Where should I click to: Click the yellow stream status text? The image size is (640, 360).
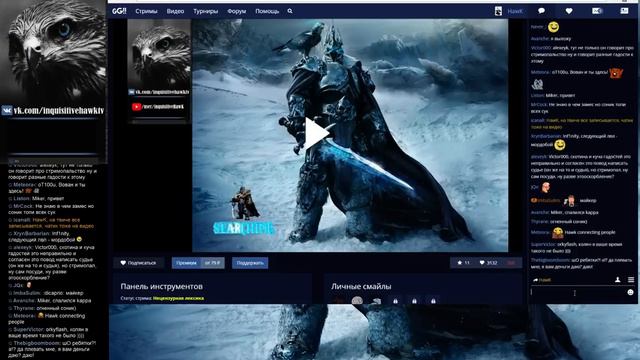(x=178, y=298)
